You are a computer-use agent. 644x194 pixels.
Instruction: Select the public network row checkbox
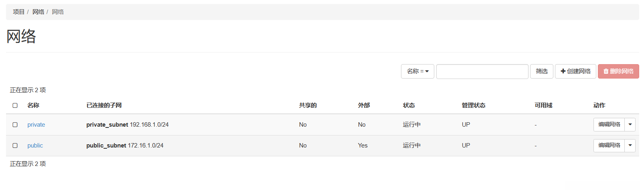pyautogui.click(x=15, y=145)
